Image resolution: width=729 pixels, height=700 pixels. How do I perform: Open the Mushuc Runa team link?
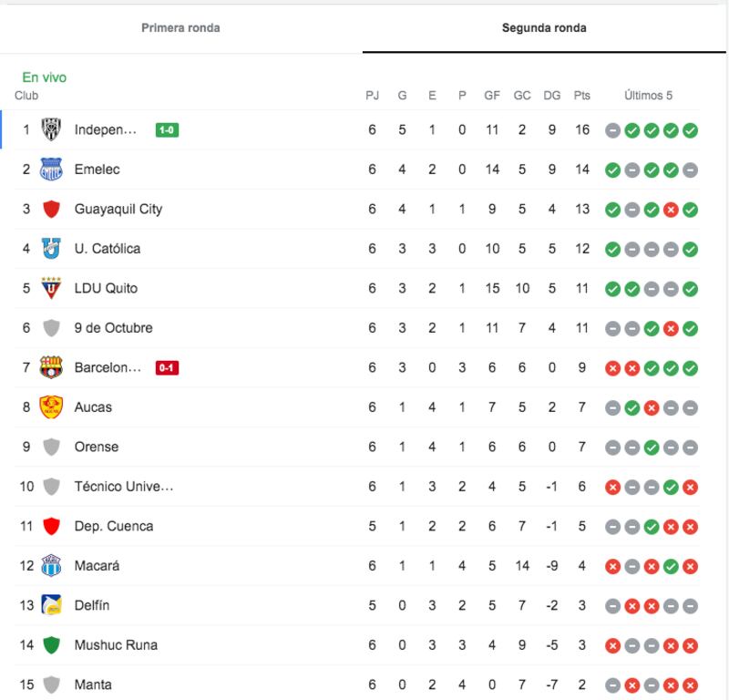tap(117, 645)
